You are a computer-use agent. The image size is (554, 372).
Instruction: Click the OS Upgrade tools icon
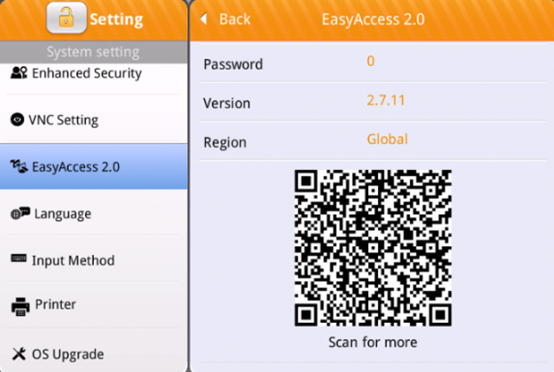[x=19, y=354]
